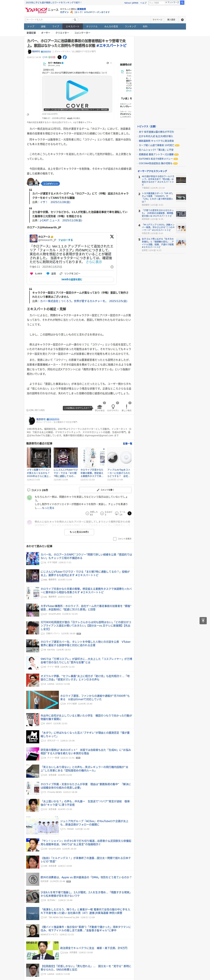This screenshot has width=210, height=980.
Task: Expand first comment with もっと見る
Action: [48, 508]
